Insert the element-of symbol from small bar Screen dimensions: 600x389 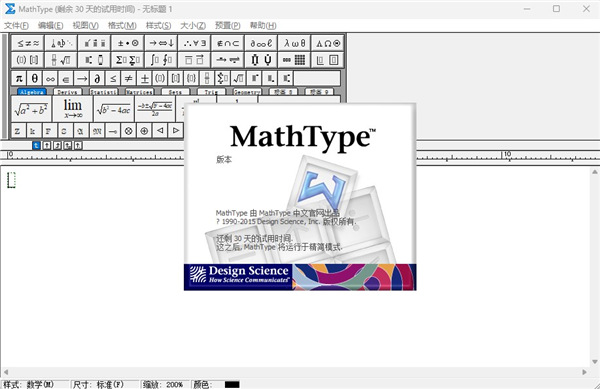66,78
